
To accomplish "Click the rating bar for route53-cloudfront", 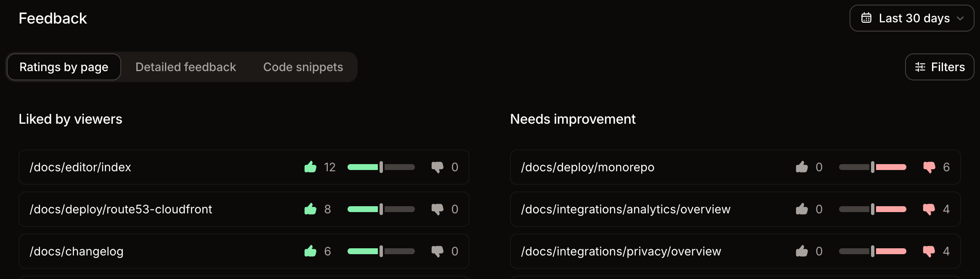I will pos(381,209).
